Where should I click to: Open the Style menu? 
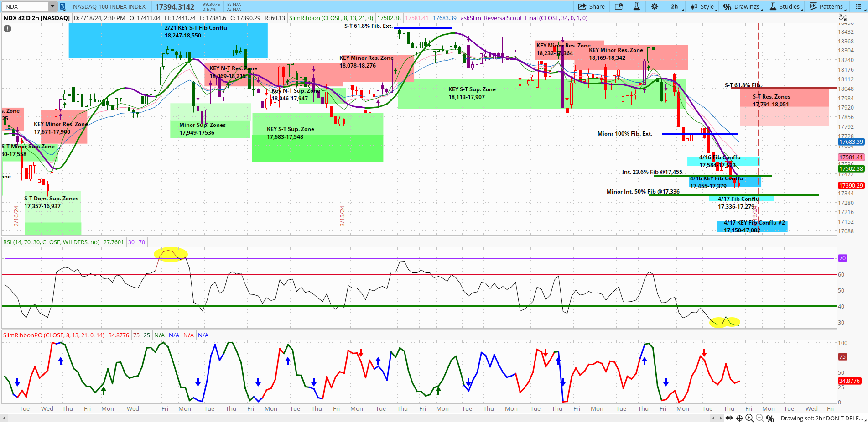tap(703, 6)
